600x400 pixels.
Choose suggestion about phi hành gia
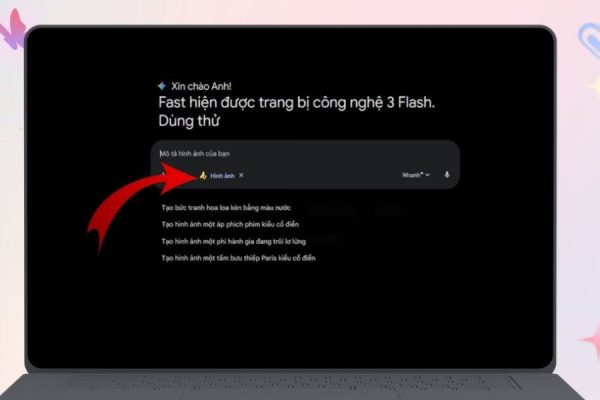233,242
